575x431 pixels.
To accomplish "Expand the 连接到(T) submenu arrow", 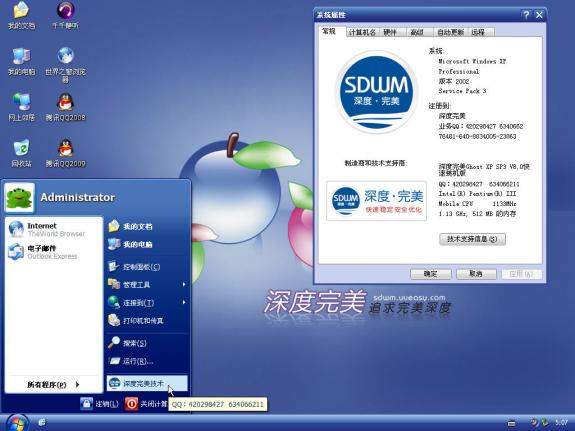I will tap(184, 303).
